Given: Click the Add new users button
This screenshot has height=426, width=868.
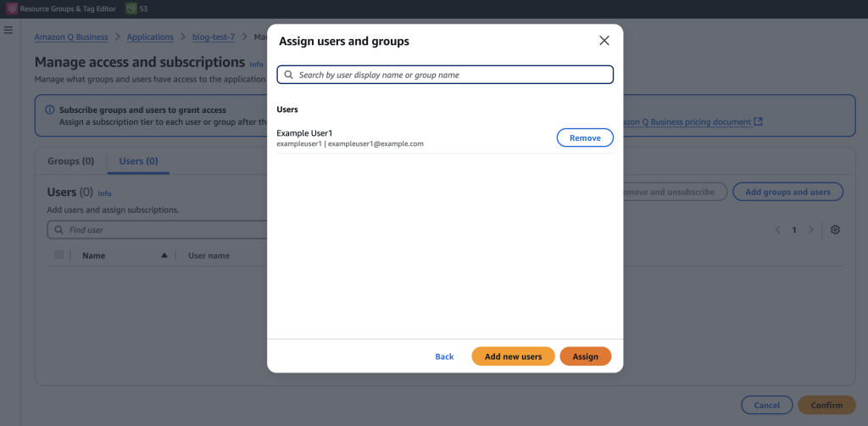Looking at the screenshot, I should [x=513, y=356].
